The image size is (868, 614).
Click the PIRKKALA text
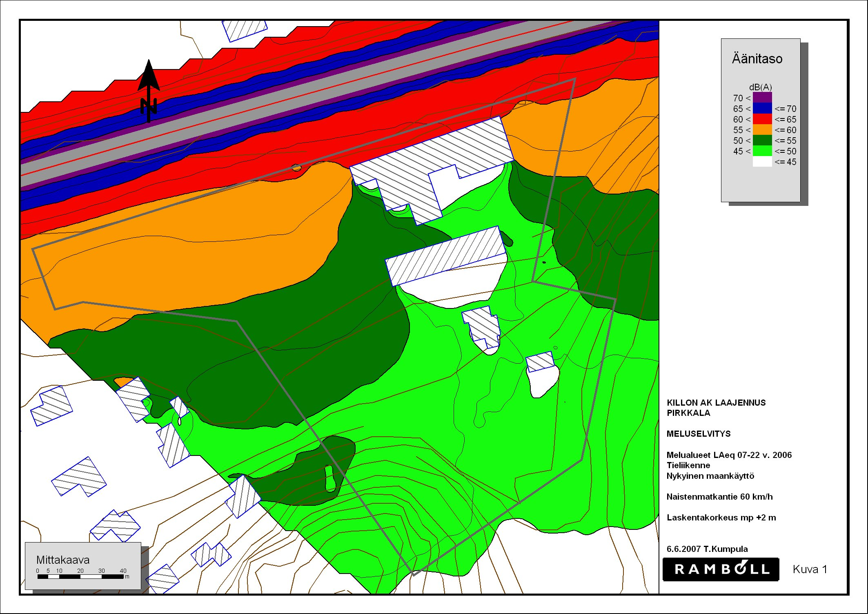tap(688, 413)
